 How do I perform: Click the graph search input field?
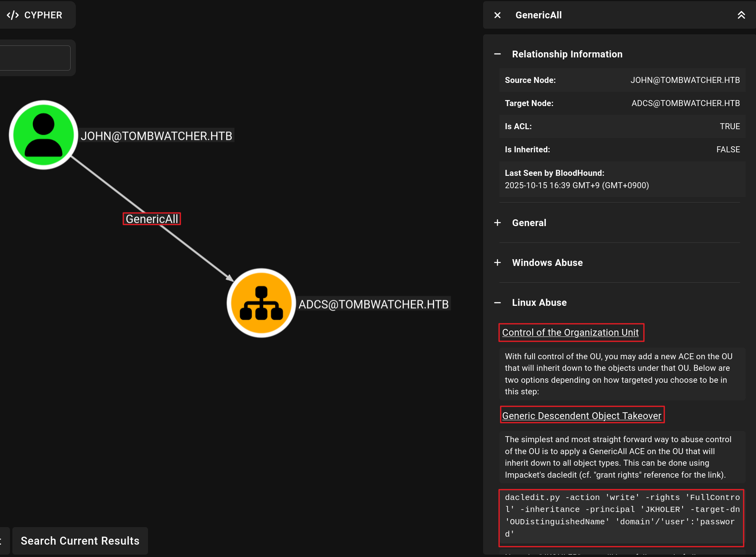tap(35, 58)
